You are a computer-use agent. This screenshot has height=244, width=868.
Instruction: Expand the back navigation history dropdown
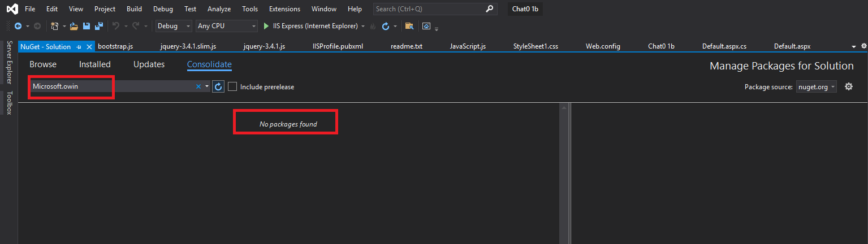27,27
